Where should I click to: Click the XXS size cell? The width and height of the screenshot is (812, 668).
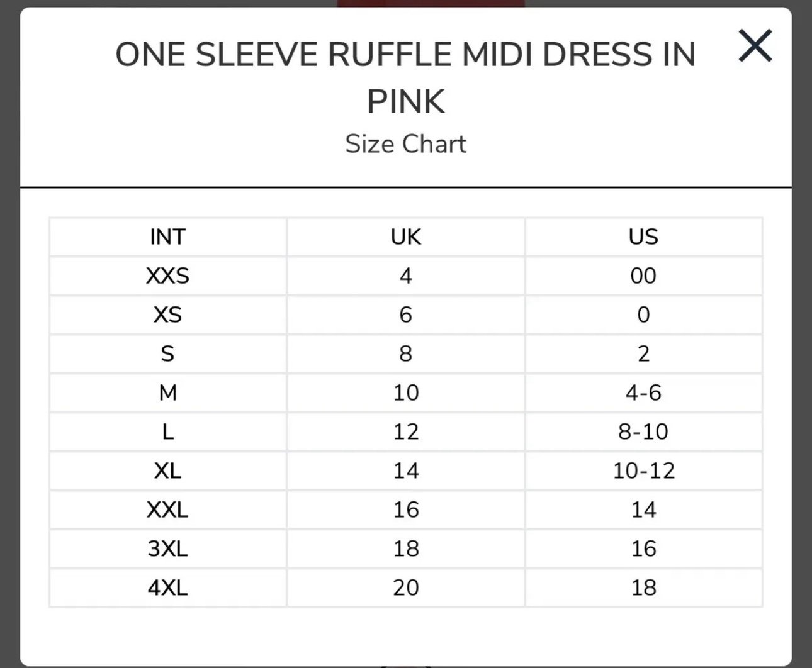[x=168, y=276]
